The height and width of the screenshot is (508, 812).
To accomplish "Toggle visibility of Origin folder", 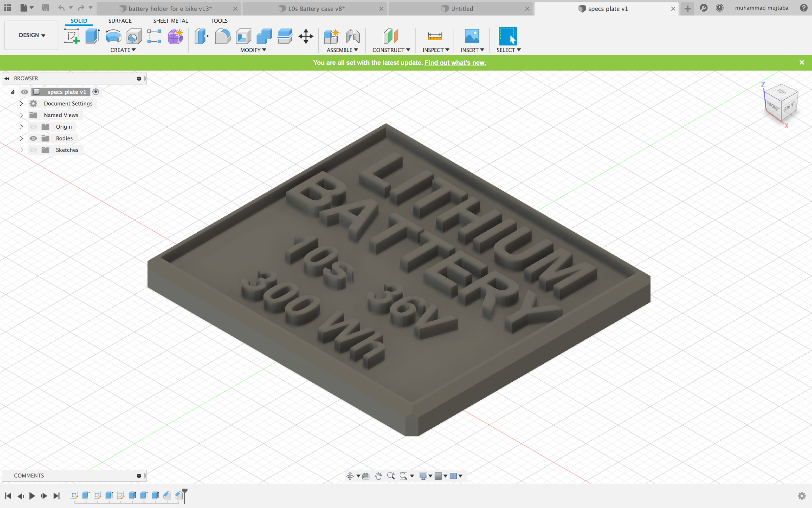I will coord(33,127).
